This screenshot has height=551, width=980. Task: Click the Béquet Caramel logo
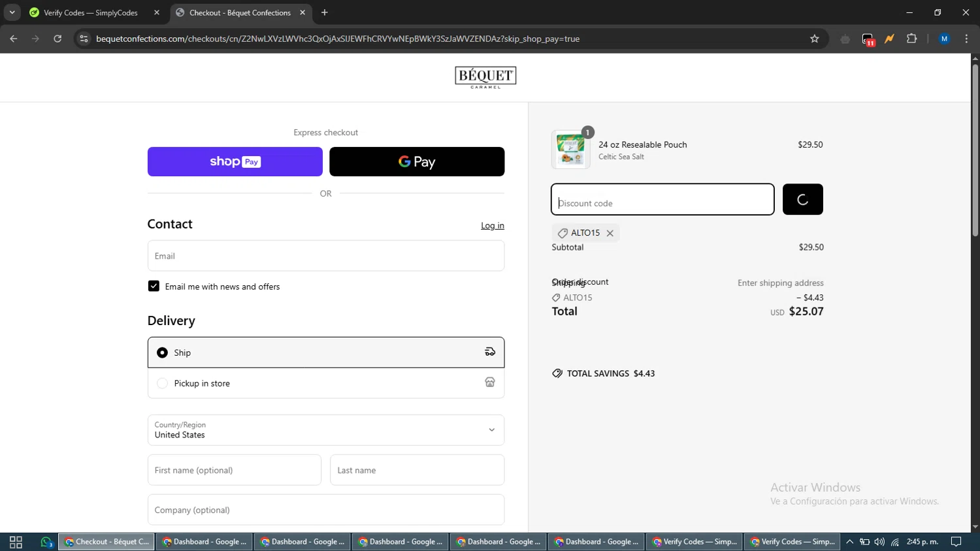tap(485, 77)
